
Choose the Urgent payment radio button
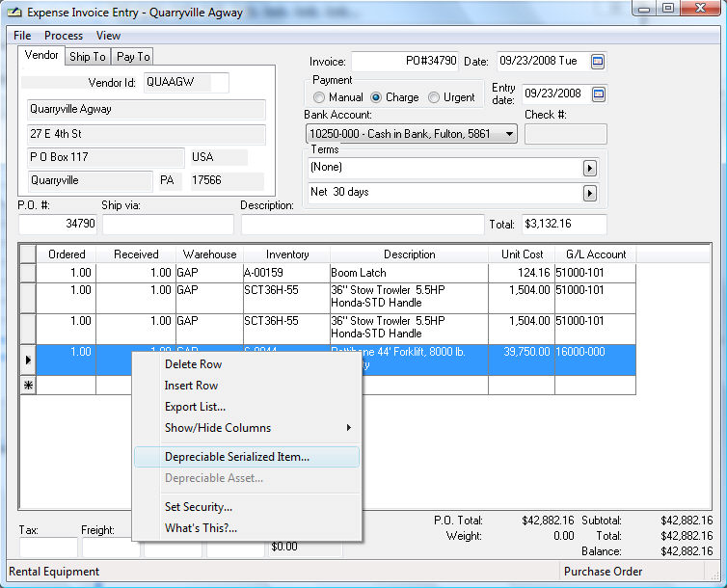434,97
